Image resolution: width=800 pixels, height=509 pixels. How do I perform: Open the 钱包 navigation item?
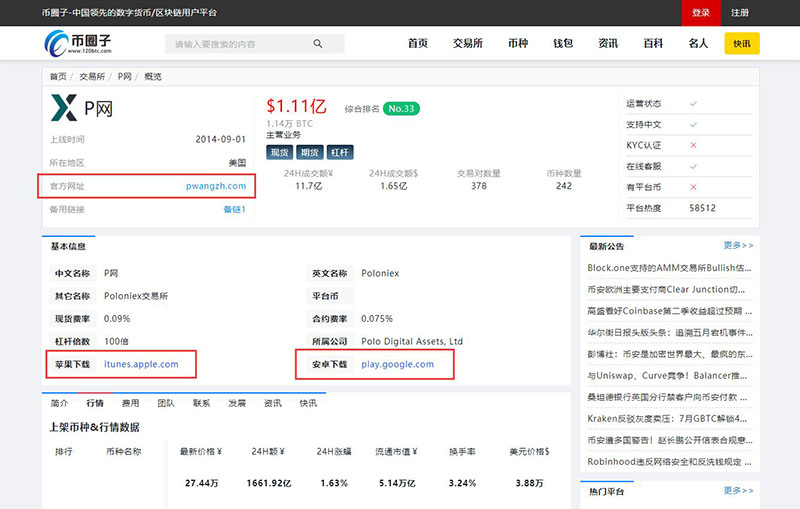tap(563, 43)
